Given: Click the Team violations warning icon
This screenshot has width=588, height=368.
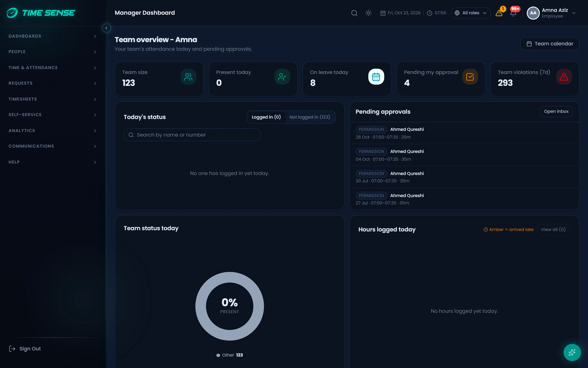Looking at the screenshot, I should (564, 77).
